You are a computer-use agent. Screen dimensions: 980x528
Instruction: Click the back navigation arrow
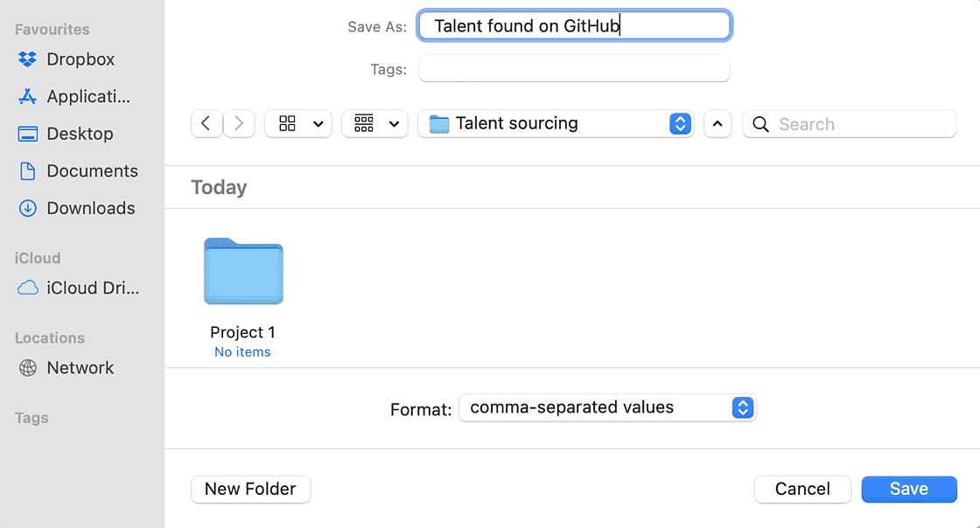tap(206, 124)
